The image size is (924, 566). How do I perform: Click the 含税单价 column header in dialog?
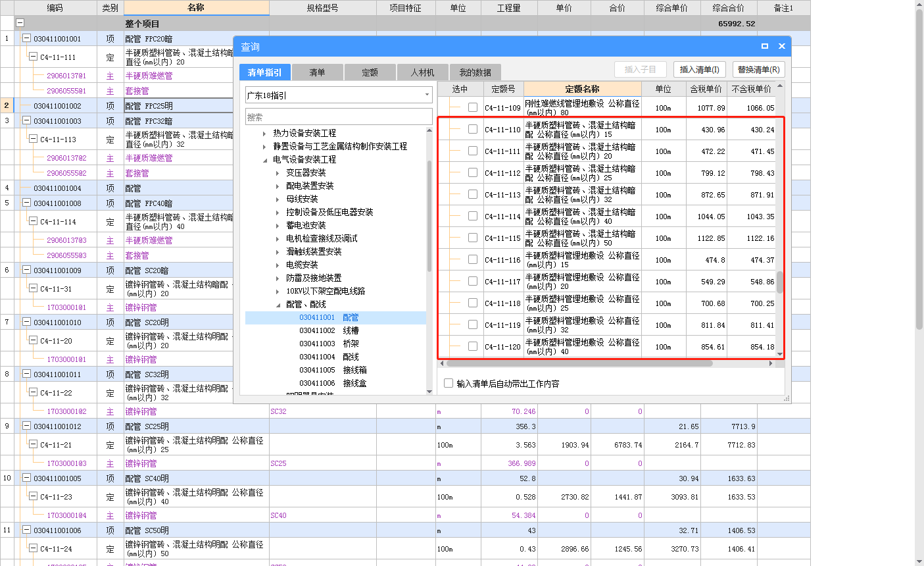click(x=706, y=89)
